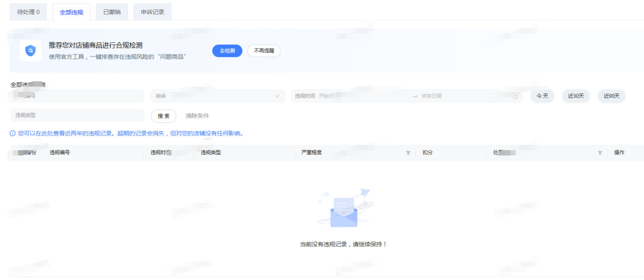The image size is (644, 280).
Task: Click the 违规类型 input field
Action: (x=77, y=115)
